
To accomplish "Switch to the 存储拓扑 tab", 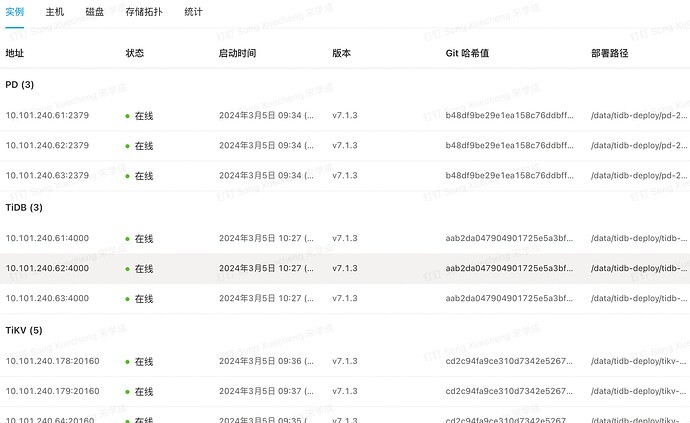I will click(144, 12).
